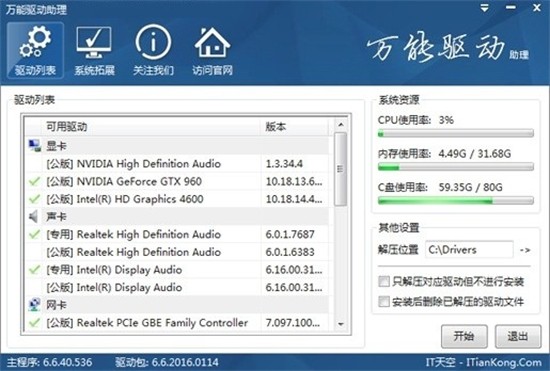Viewport: 550px width, 371px height.
Task: Toggle the checkmark for [专用] Intel(R) Display Audio
Action: (x=34, y=270)
